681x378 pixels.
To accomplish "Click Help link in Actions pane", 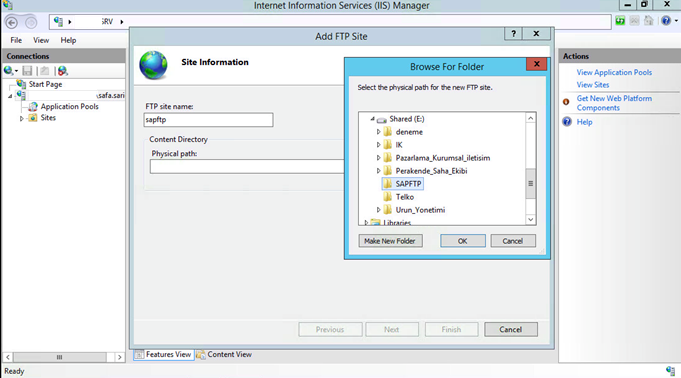I will (584, 122).
